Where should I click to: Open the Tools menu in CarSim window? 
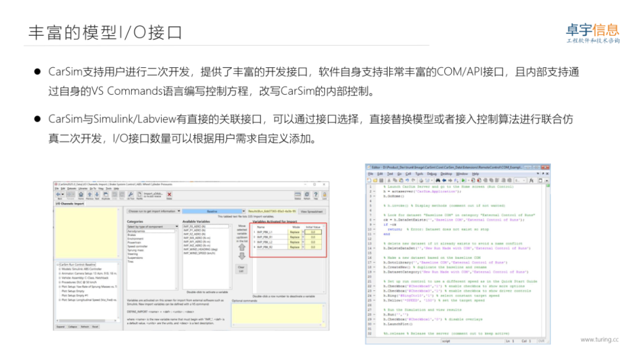coord(109,188)
